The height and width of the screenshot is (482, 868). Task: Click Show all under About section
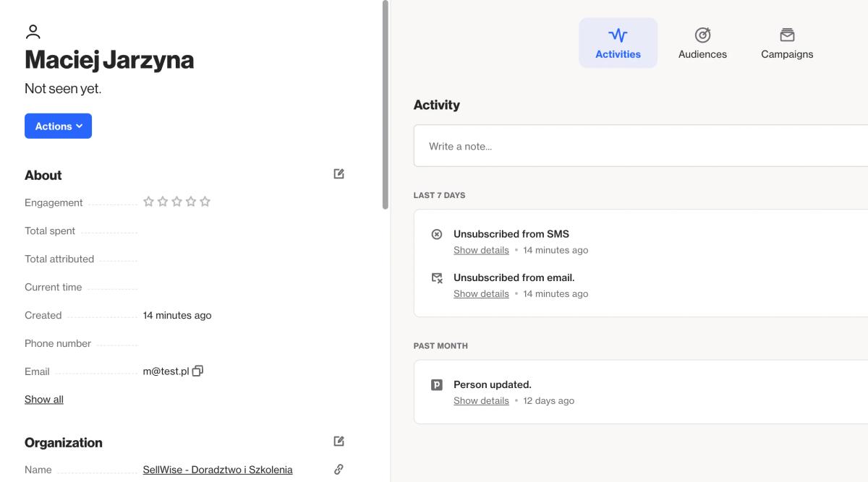(x=44, y=399)
